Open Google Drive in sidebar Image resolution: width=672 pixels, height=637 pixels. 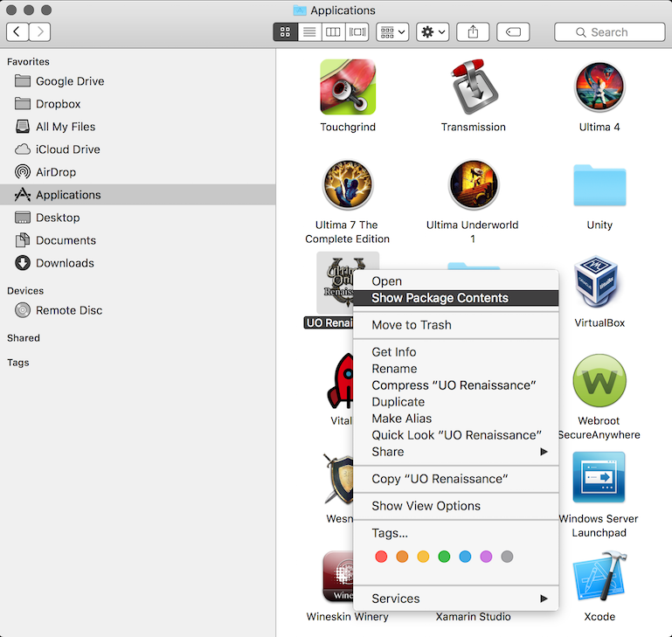pos(137,81)
